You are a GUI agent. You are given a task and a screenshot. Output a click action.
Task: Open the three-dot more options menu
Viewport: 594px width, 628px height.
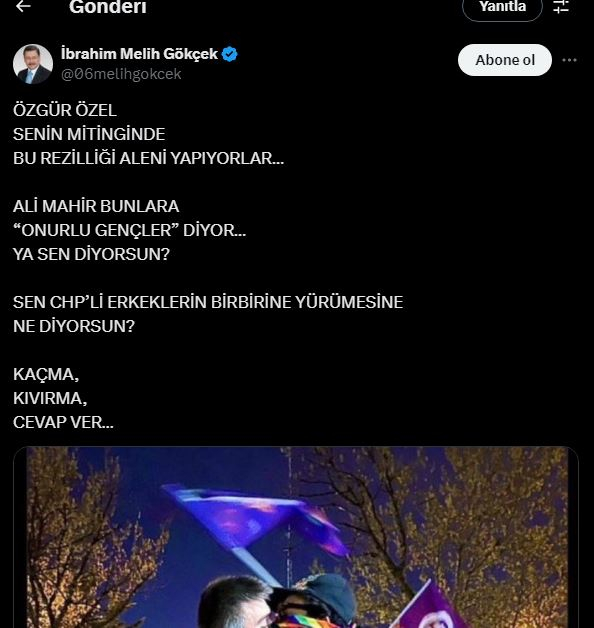(x=569, y=60)
